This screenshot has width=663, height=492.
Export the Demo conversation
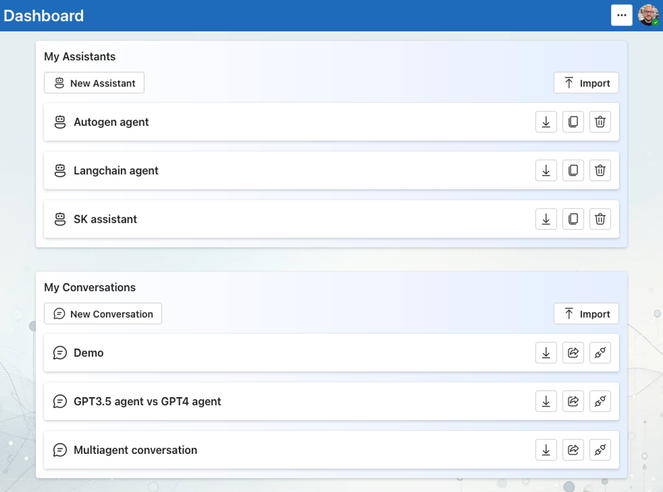pyautogui.click(x=546, y=353)
